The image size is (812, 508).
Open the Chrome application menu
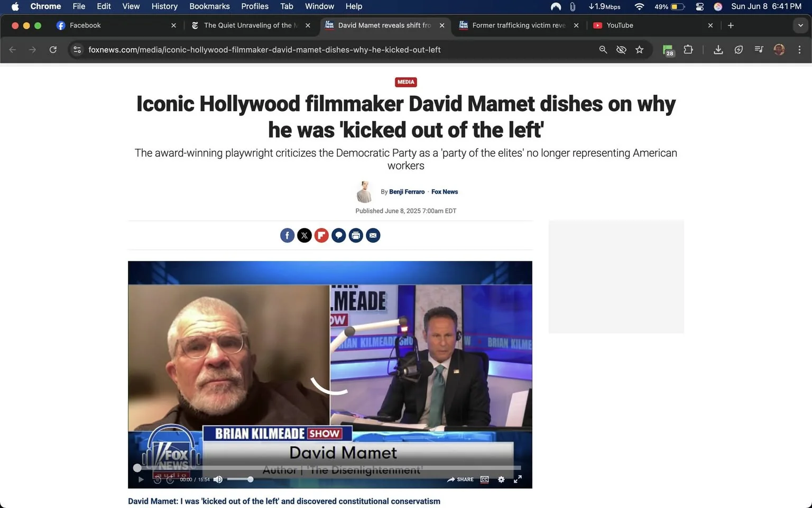click(45, 6)
